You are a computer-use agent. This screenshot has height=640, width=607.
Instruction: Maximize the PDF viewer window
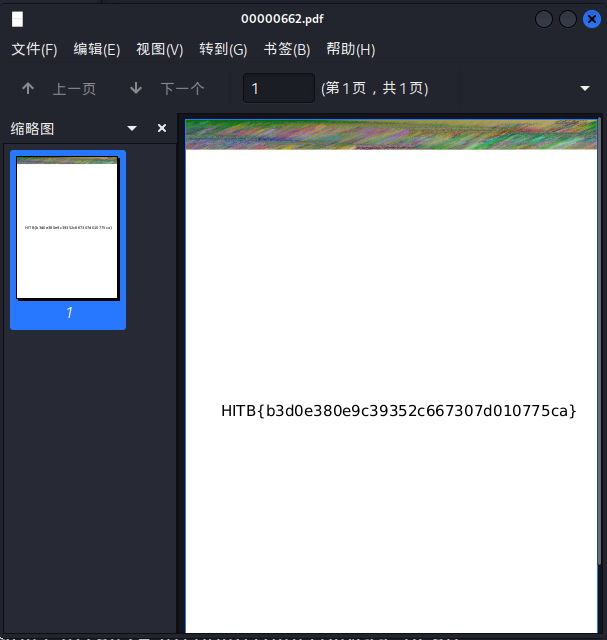click(568, 19)
